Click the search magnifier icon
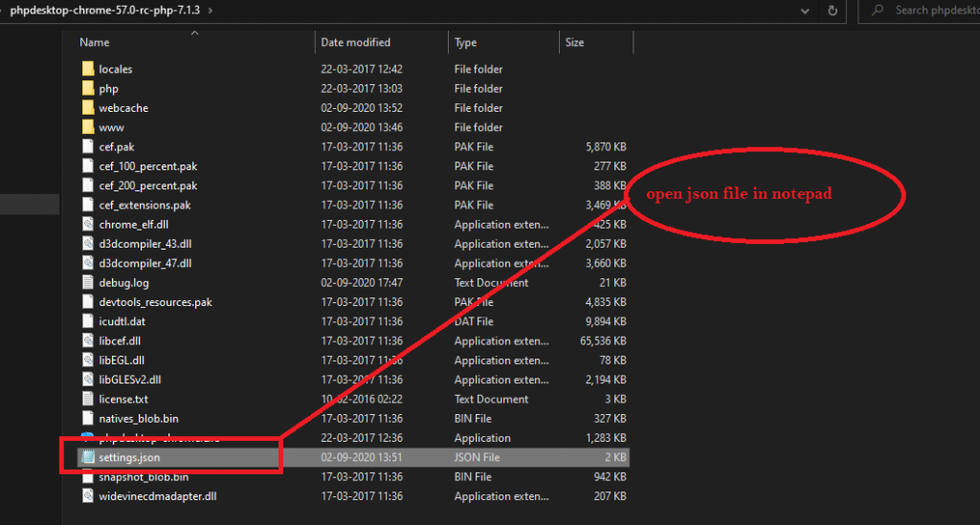 pos(878,11)
